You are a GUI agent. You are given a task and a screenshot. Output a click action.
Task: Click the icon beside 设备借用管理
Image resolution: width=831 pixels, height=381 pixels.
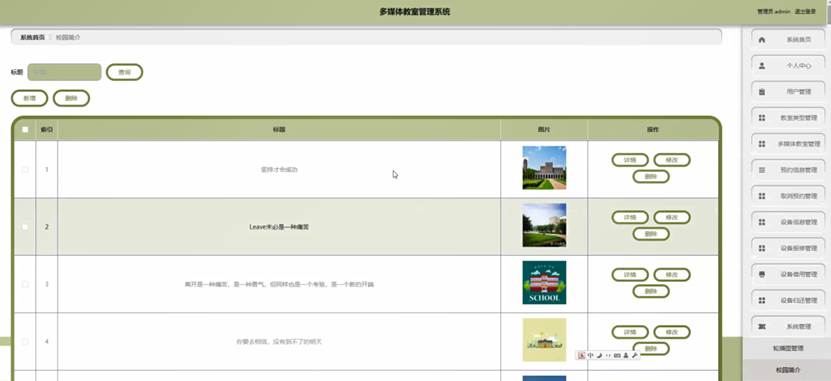click(x=762, y=274)
